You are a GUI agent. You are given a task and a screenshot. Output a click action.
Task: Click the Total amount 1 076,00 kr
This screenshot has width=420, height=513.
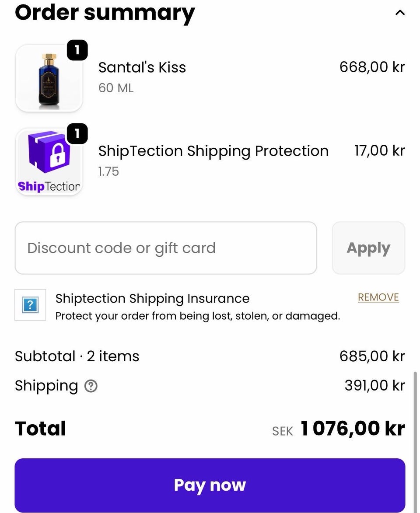click(352, 429)
